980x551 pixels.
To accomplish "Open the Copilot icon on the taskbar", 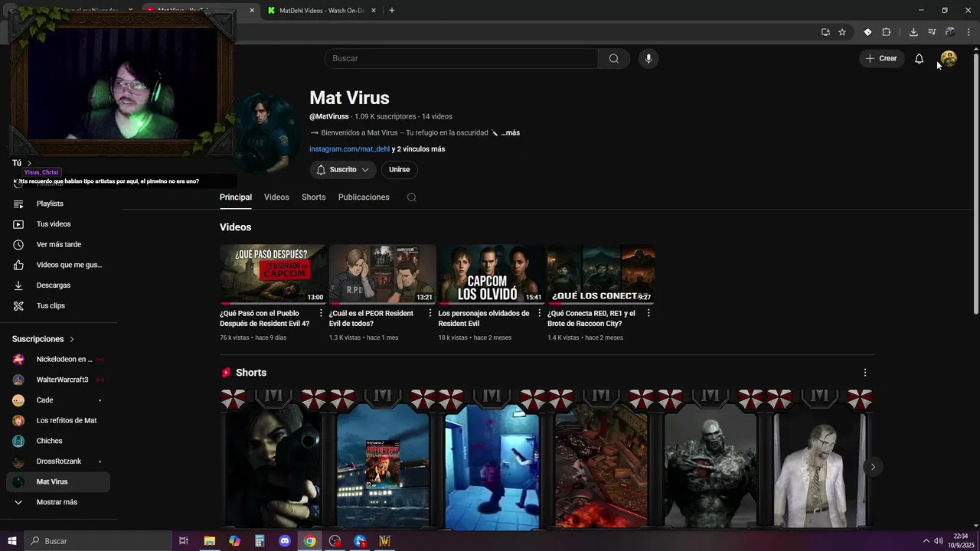I will [234, 541].
